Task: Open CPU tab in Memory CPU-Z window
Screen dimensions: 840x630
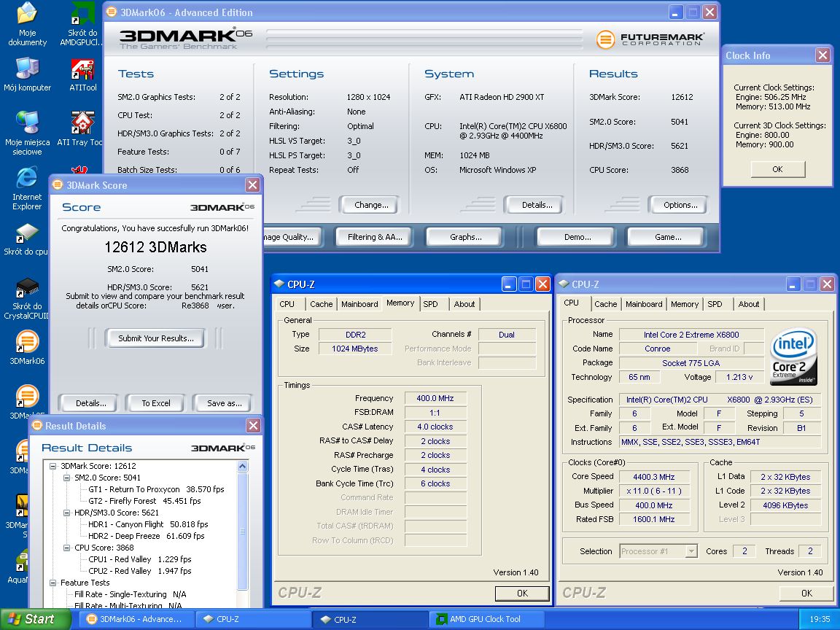Action: tap(287, 304)
